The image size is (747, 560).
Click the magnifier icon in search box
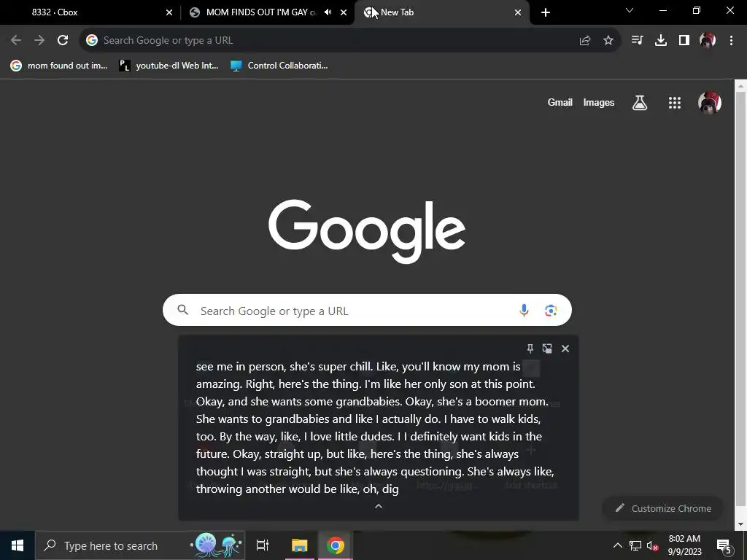183,310
